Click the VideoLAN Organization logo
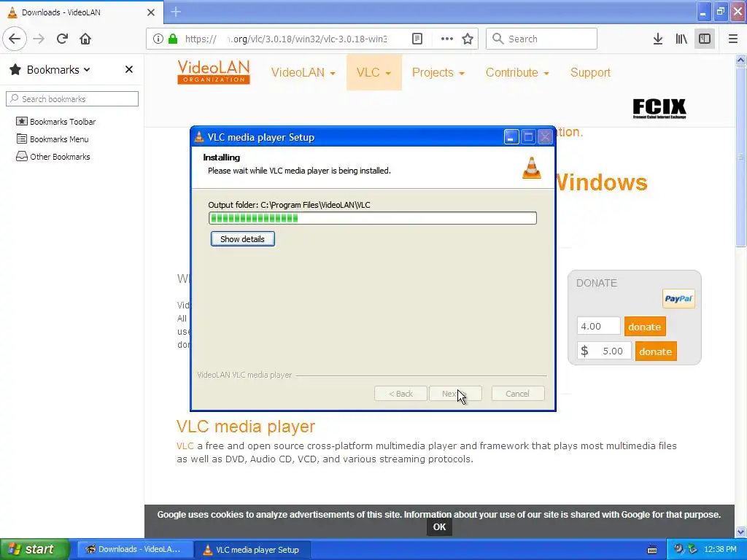This screenshot has width=747, height=560. tap(214, 72)
